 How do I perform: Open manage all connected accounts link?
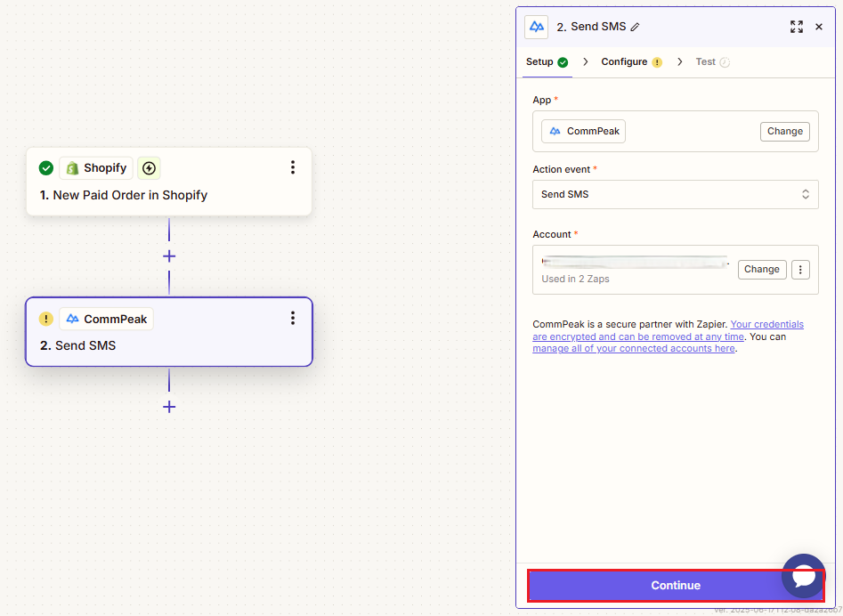pos(633,348)
